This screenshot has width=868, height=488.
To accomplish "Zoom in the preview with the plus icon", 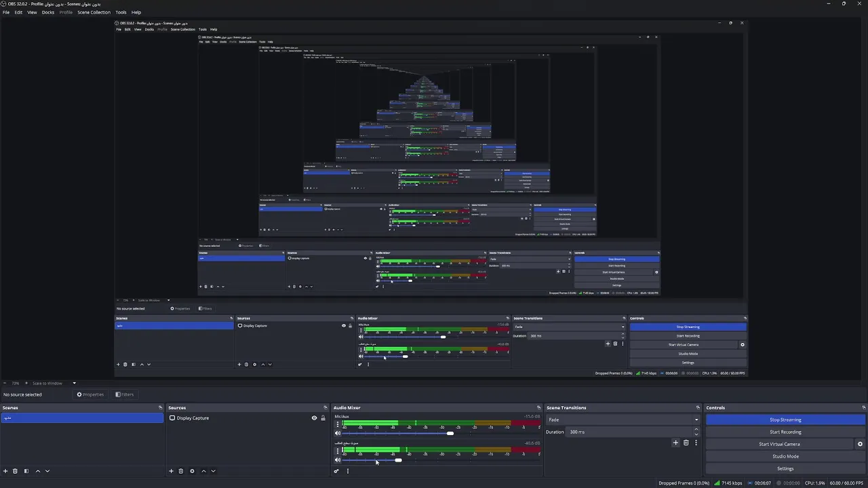I will pos(26,383).
